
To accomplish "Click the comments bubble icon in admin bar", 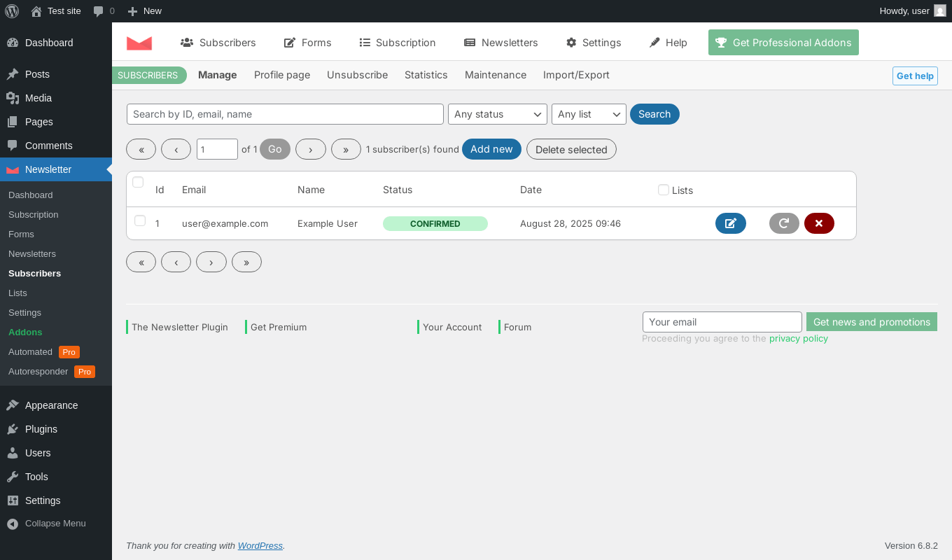I will click(x=99, y=11).
